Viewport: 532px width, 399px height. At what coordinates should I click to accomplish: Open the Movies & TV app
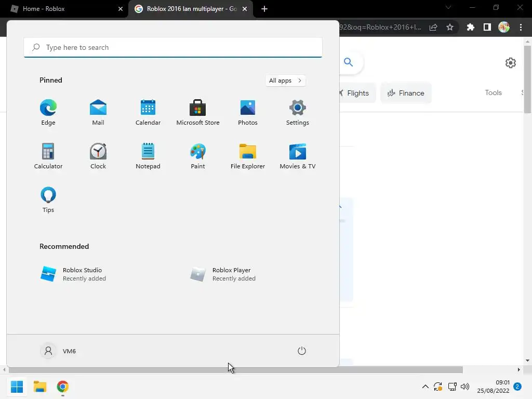pyautogui.click(x=298, y=156)
